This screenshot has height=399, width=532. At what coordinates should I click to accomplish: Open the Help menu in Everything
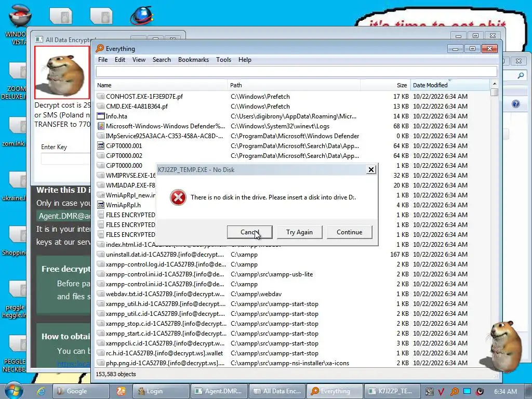(x=245, y=60)
